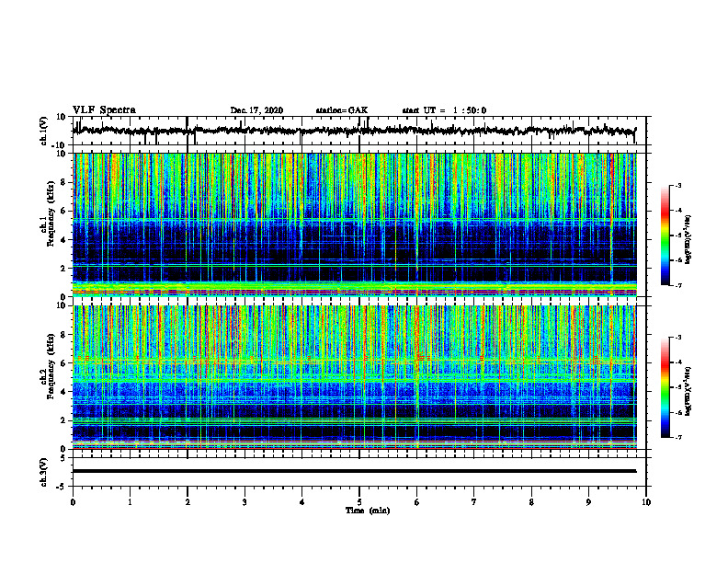Screen dimensions: 728x563
Task: Click time axis tick label "2"
Action: coord(188,502)
